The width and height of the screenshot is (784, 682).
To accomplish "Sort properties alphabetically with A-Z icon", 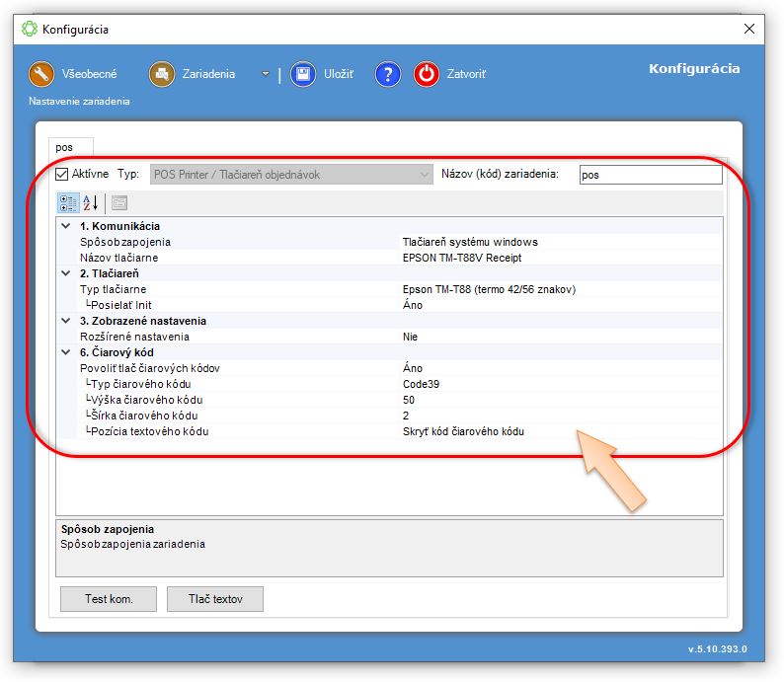I will pos(90,203).
